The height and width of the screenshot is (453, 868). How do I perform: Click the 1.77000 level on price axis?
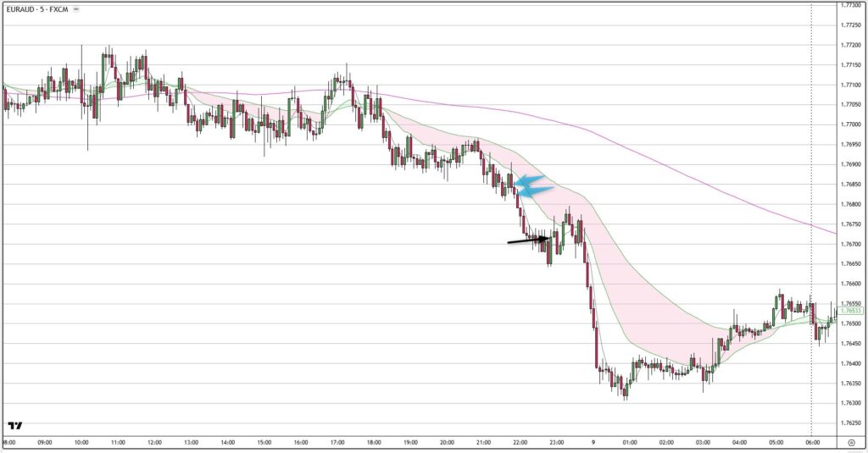(x=850, y=124)
